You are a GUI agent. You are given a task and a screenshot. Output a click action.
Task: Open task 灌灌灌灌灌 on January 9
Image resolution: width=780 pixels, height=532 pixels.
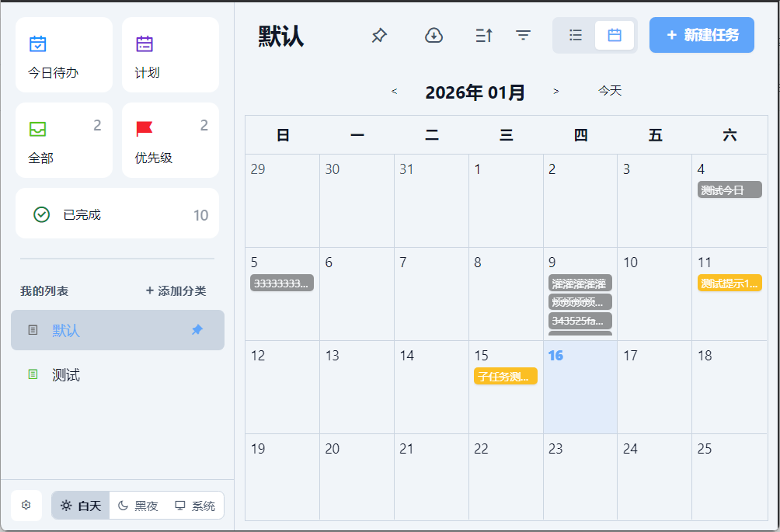click(x=580, y=283)
